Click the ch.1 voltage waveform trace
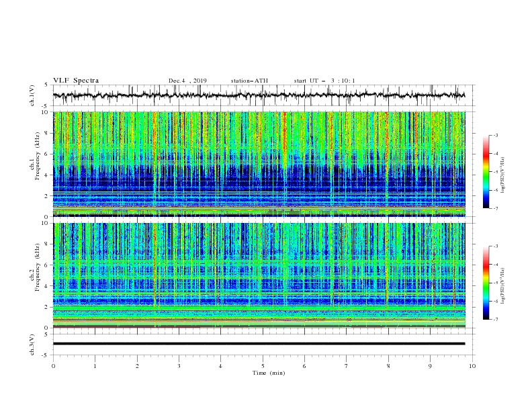This screenshot has height=411, width=532. point(259,95)
